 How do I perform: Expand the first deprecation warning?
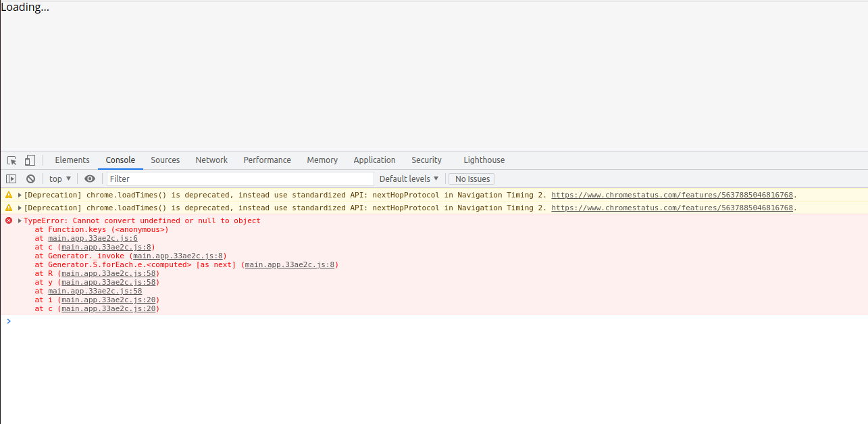(x=19, y=195)
